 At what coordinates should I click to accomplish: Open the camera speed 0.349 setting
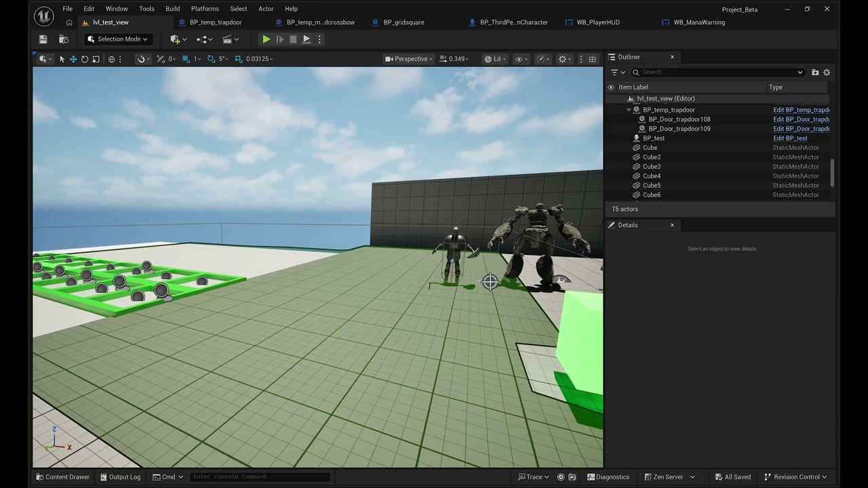point(454,59)
